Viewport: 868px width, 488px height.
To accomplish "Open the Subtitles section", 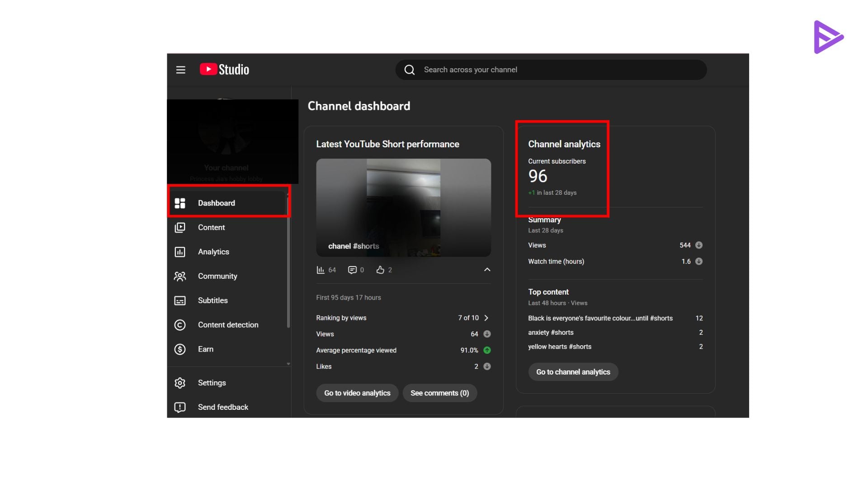I will [x=180, y=300].
